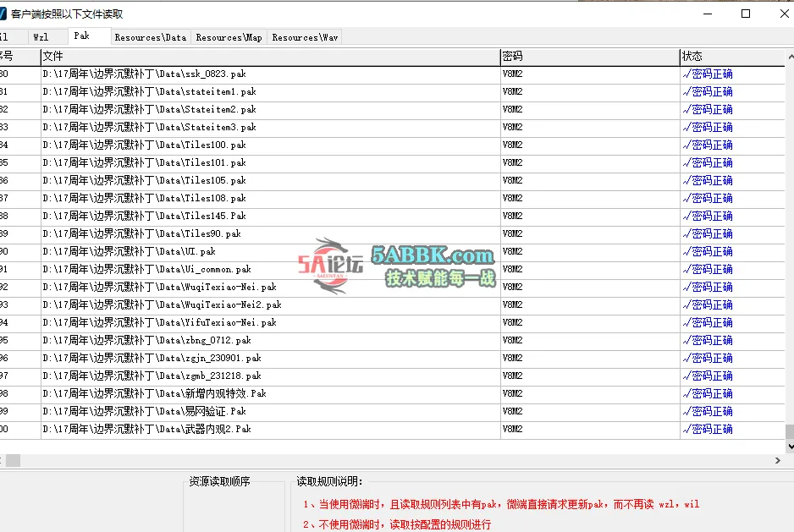Image resolution: width=794 pixels, height=532 pixels.
Task: Select the Stateitem2.pak file row
Action: click(x=393, y=109)
